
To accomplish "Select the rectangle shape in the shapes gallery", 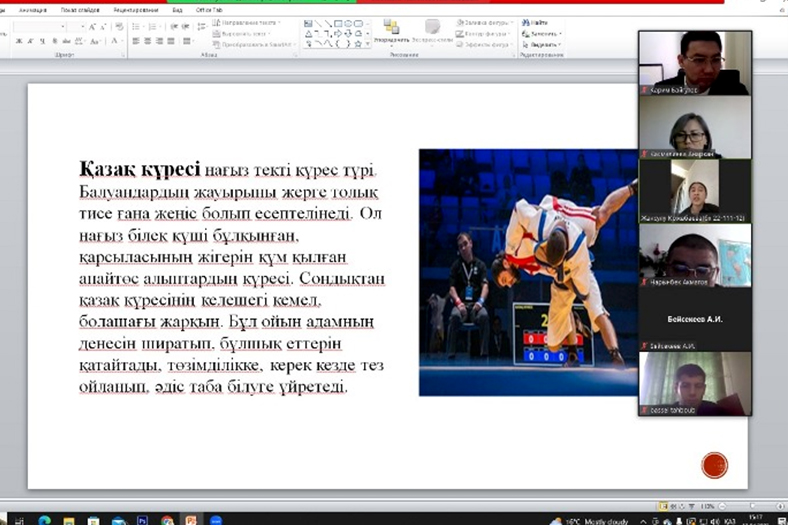I will tap(338, 24).
